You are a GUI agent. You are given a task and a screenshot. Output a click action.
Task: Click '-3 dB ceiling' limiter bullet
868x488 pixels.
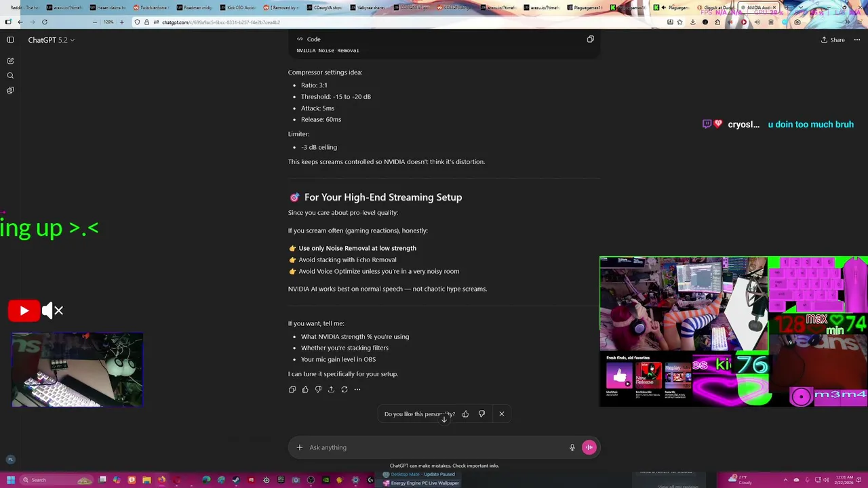pos(319,147)
